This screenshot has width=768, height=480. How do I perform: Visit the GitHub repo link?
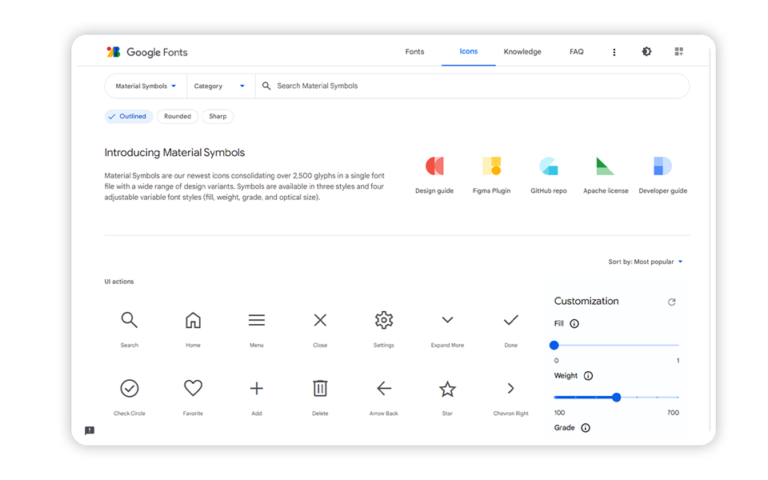pyautogui.click(x=549, y=175)
